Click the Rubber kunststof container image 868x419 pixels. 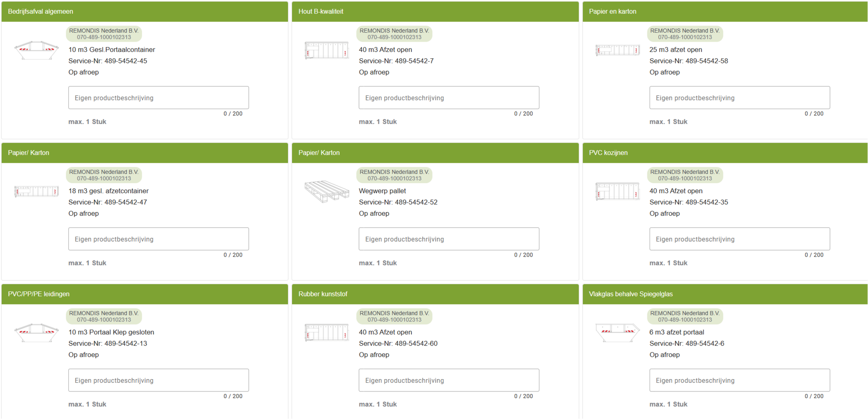326,333
